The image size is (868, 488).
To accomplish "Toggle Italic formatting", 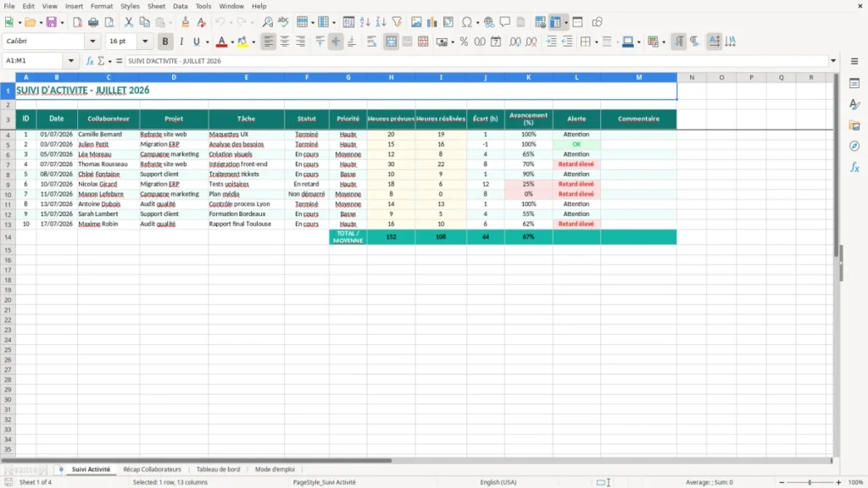I will (x=181, y=42).
